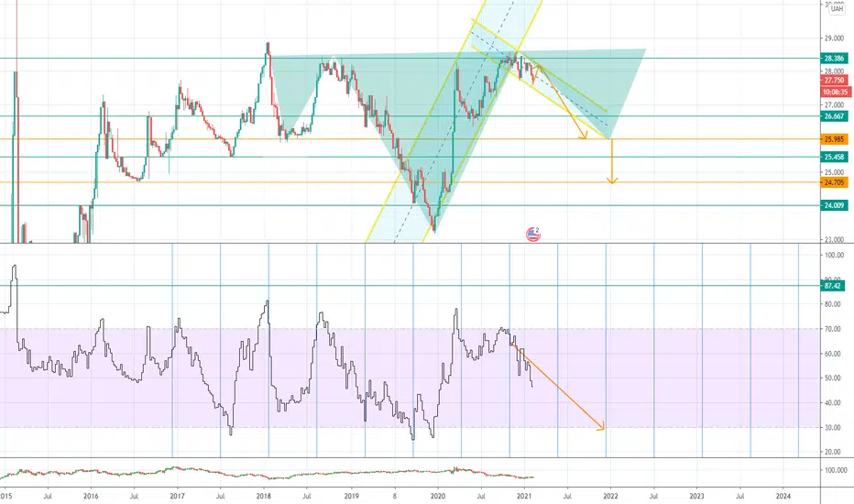Screen dimensions: 854x504
Task: Click the 30.00 RSI scale value
Action: 832,428
